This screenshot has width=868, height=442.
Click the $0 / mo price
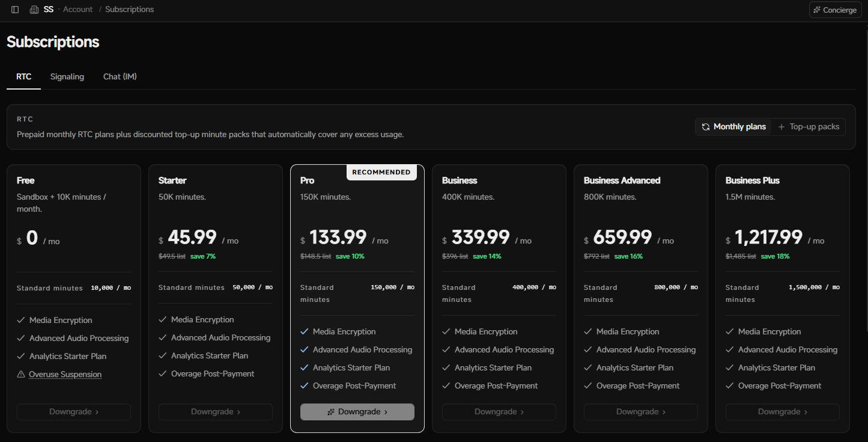click(x=38, y=238)
